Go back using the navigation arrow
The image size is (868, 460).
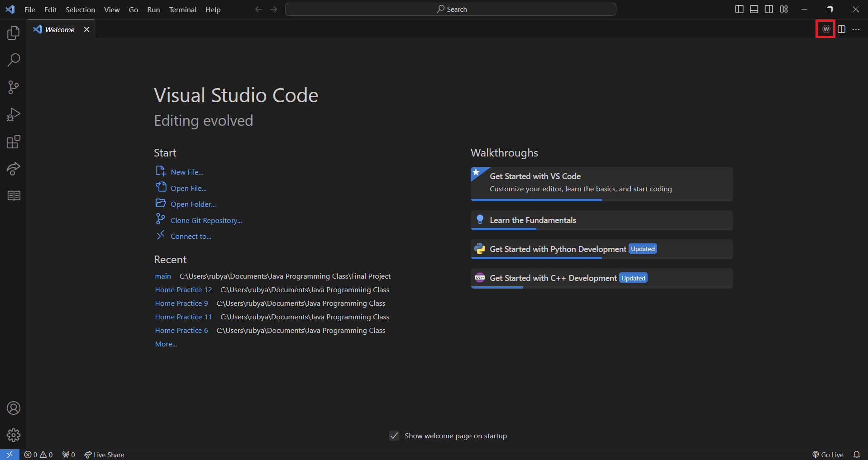[258, 9]
